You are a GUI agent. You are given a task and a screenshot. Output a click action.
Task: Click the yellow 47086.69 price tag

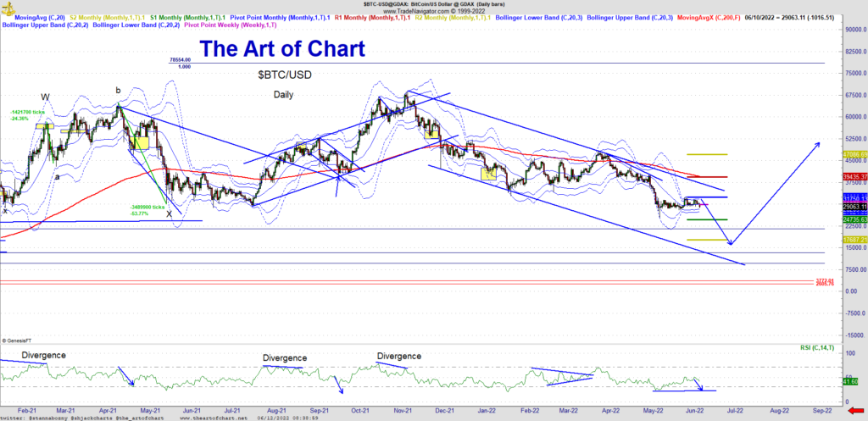click(853, 155)
